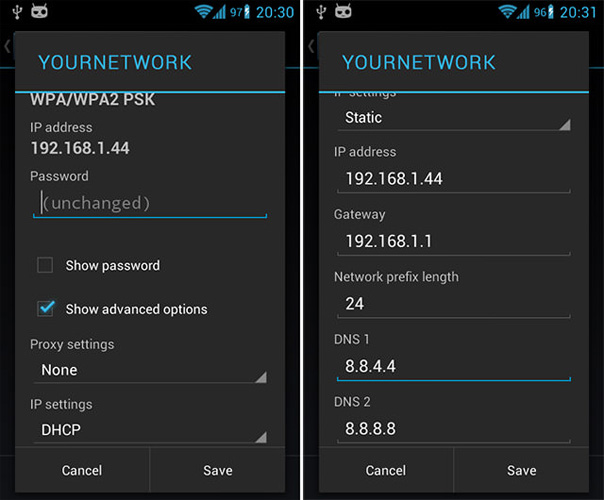The image size is (604, 500).
Task: Cancel the right static IP dialog
Action: [x=386, y=470]
